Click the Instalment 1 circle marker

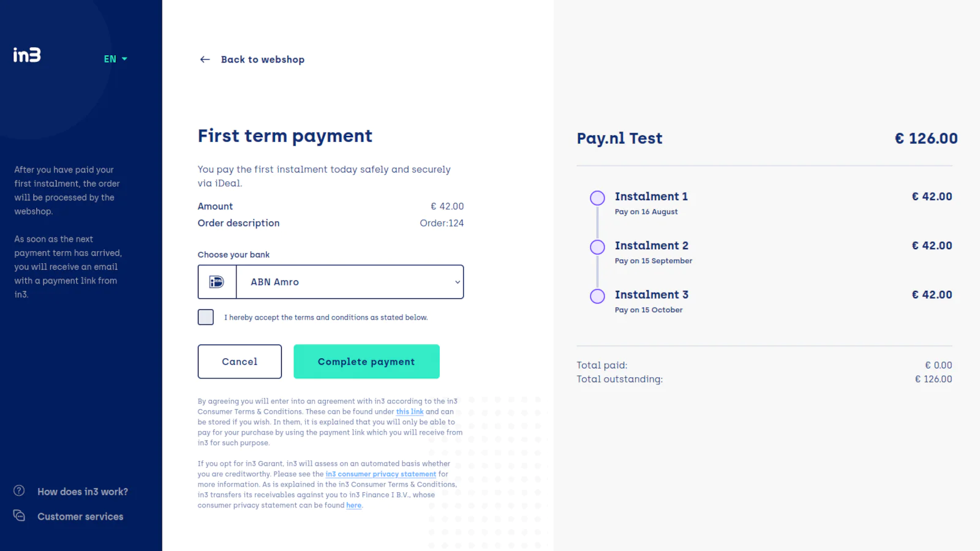pos(597,198)
